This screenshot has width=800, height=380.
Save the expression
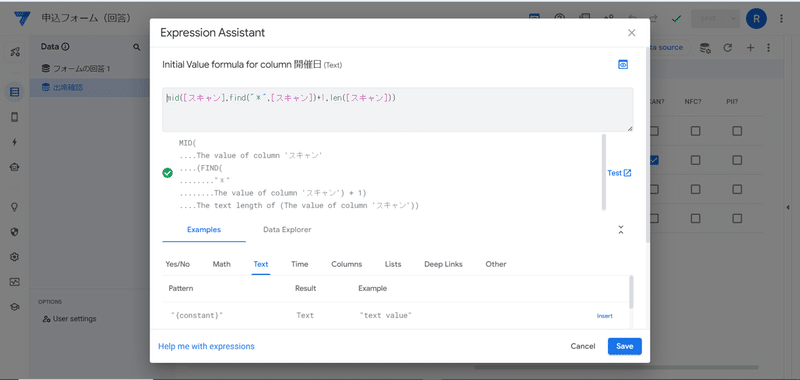[x=624, y=346]
